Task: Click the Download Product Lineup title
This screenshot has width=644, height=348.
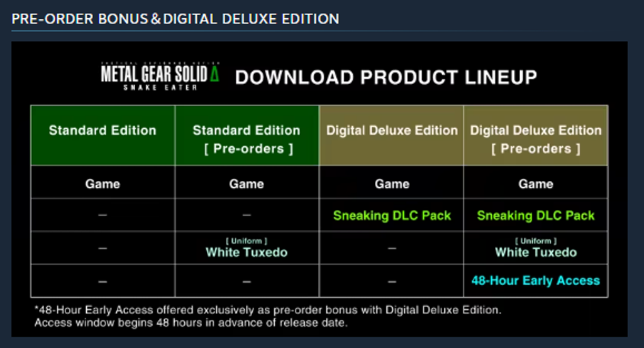Action: pos(386,77)
